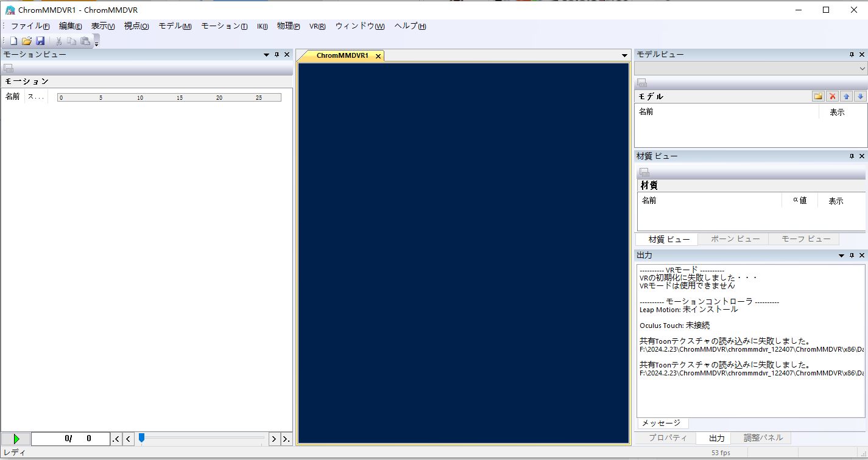
Task: Close the ChromMMDVR1 document tab
Action: 378,56
